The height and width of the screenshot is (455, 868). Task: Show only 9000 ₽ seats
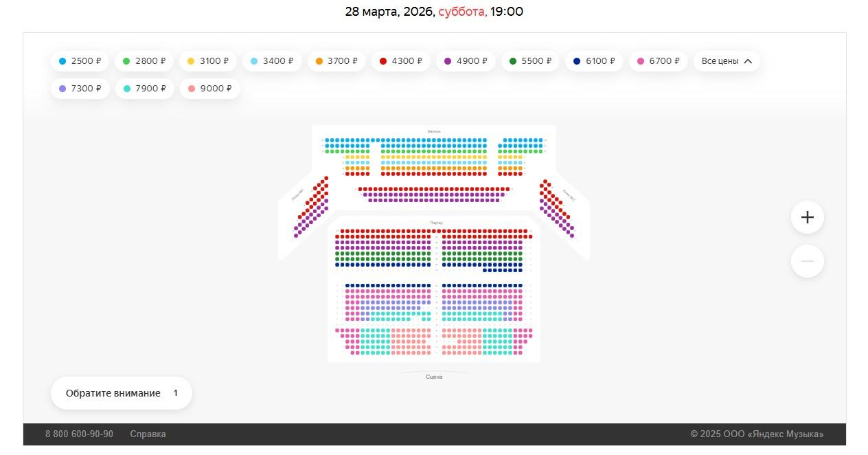point(209,89)
